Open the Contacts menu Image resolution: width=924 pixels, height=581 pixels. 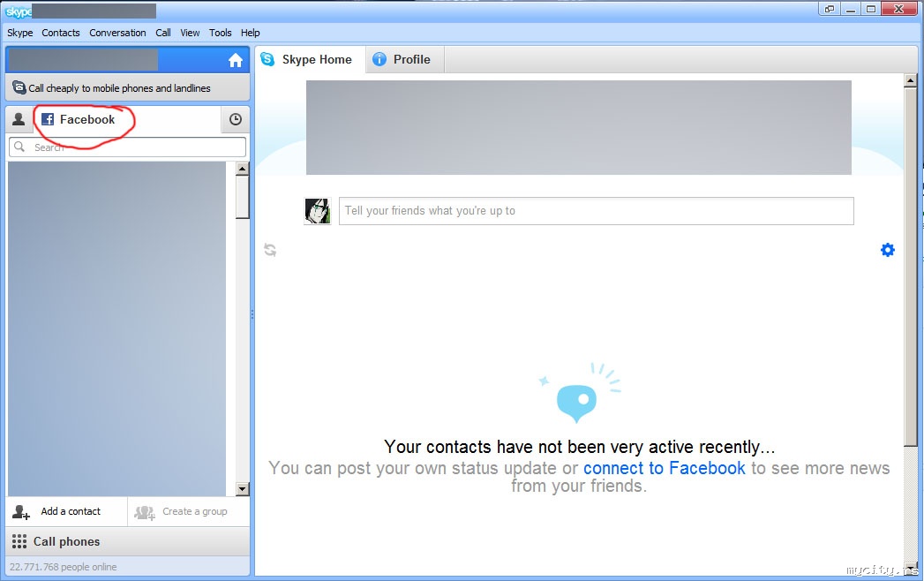[61, 33]
